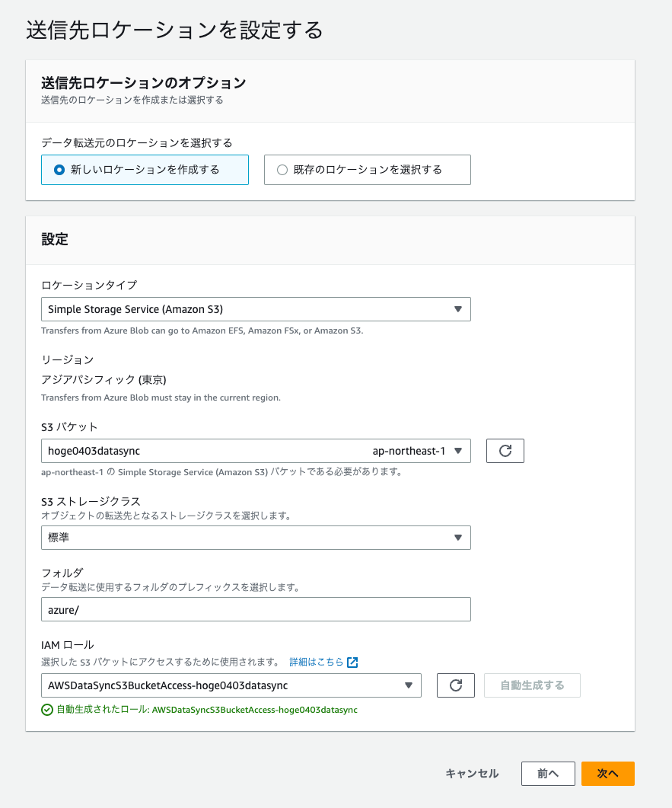Click the hoge0403datasync bucket name field
The image size is (672, 808).
[152, 450]
